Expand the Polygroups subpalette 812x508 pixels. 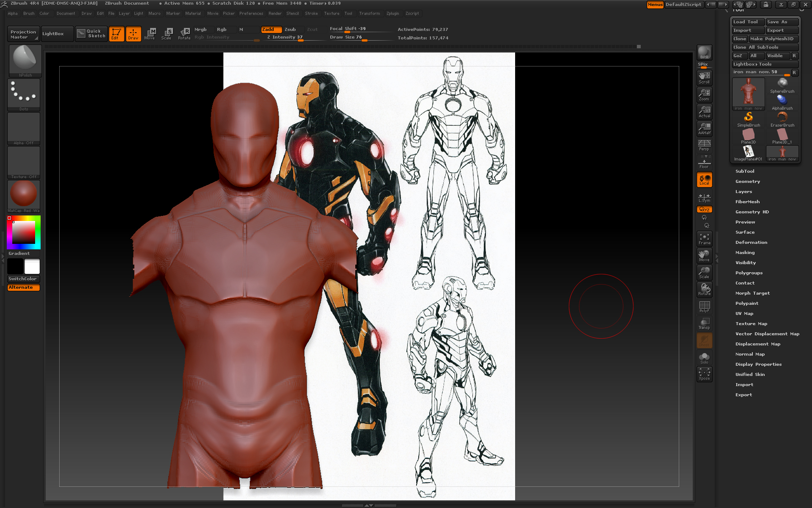tap(749, 273)
